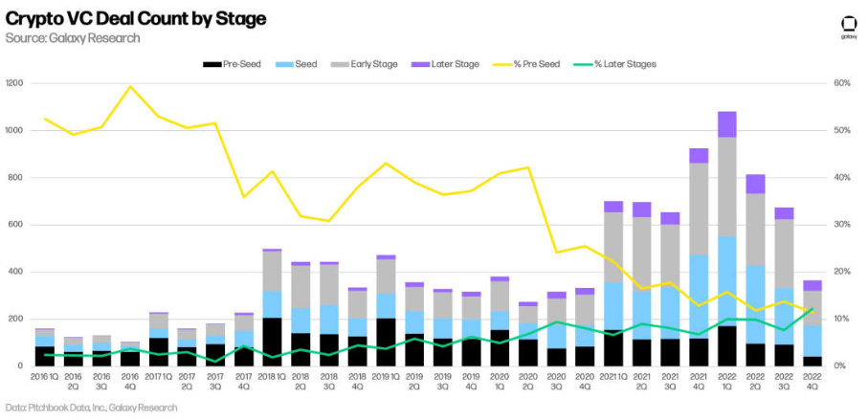Click the yellow line peak at 2016 4Q
This screenshot has height=420, width=868.
pos(130,87)
